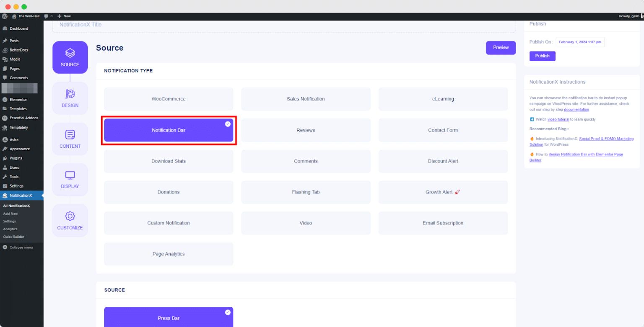Open comments bubble icon in admin bar
The image size is (644, 327).
(x=46, y=16)
